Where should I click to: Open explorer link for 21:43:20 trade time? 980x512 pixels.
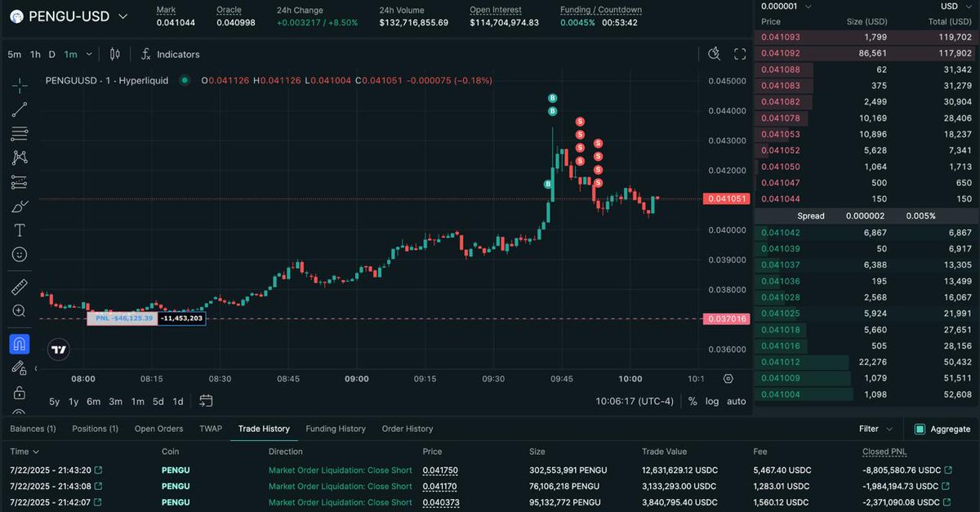click(x=99, y=470)
